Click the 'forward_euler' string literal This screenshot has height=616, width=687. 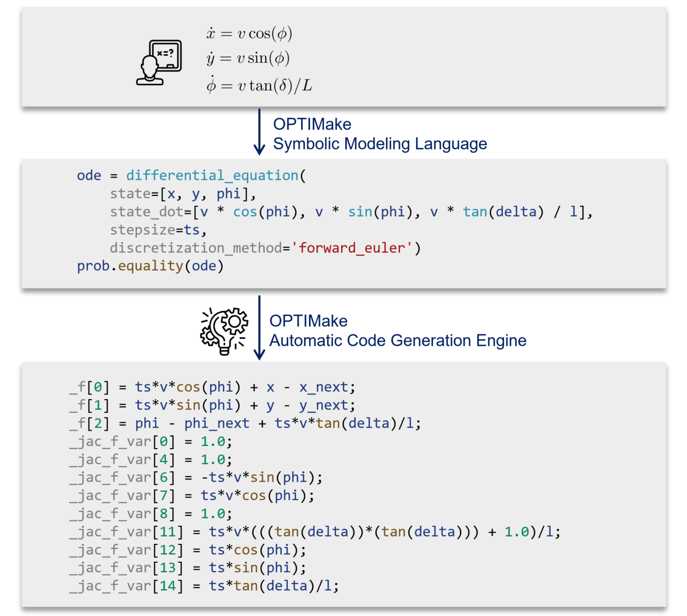(352, 248)
